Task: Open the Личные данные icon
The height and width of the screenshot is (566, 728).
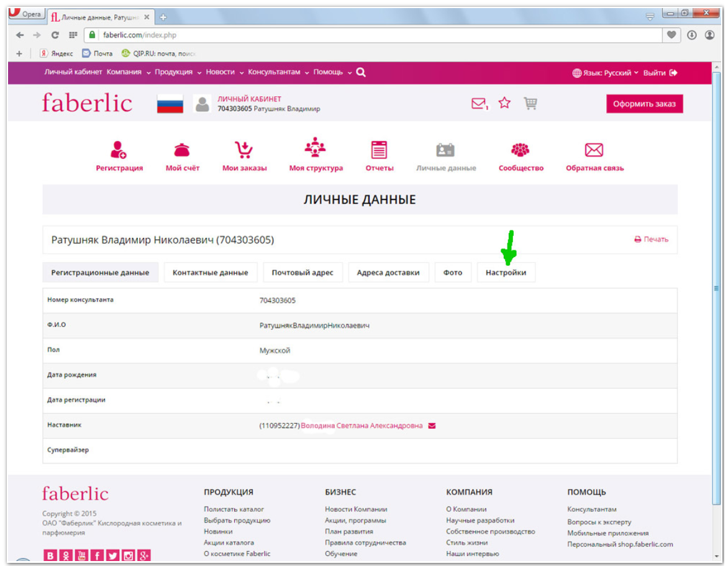Action: [445, 150]
